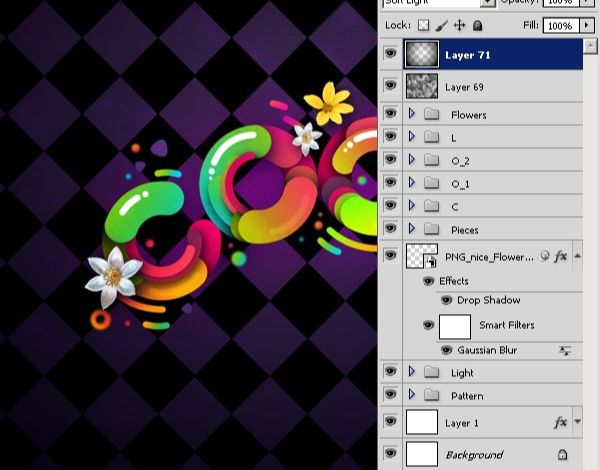
Task: Collapse PNG_nice_Flower layer effects arrow
Action: 577,256
